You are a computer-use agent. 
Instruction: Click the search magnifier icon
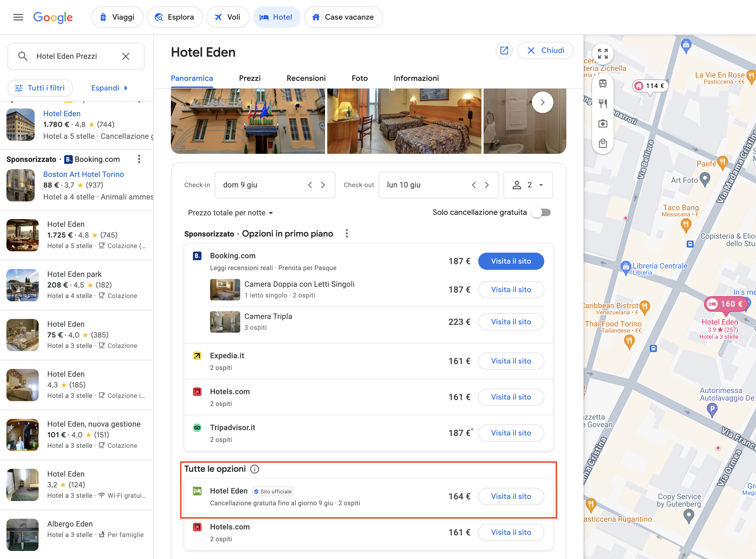pos(23,56)
